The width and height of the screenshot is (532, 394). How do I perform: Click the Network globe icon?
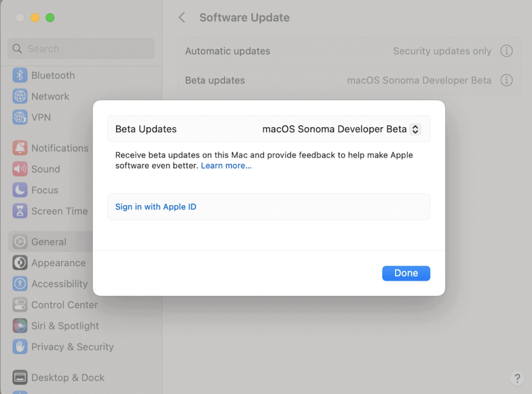[x=20, y=97]
